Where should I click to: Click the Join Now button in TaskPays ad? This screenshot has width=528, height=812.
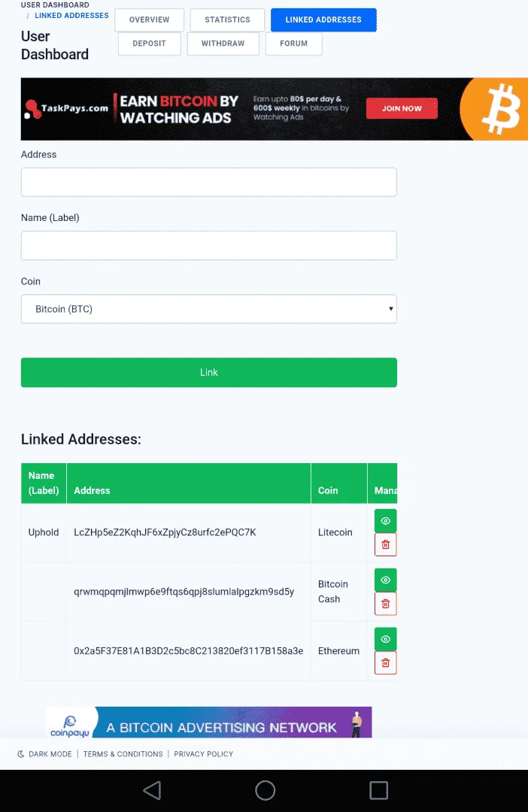[402, 108]
